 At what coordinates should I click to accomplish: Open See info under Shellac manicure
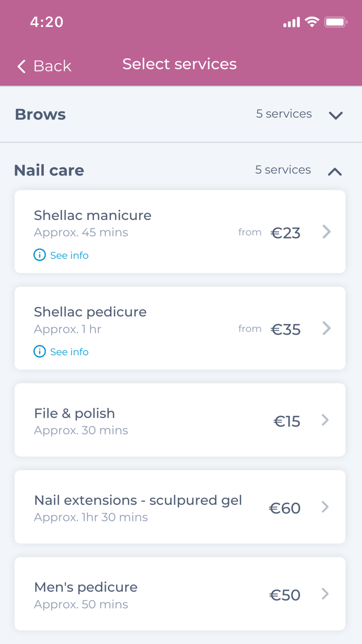coord(69,255)
